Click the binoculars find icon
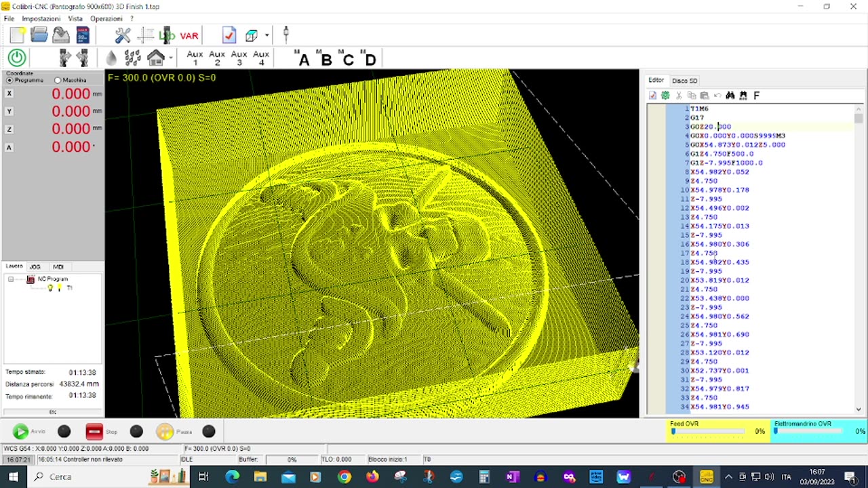The width and height of the screenshot is (868, 488). [x=730, y=96]
